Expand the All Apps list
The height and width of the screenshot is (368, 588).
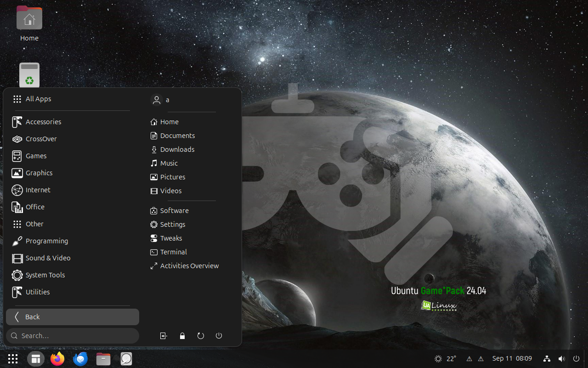(x=38, y=99)
